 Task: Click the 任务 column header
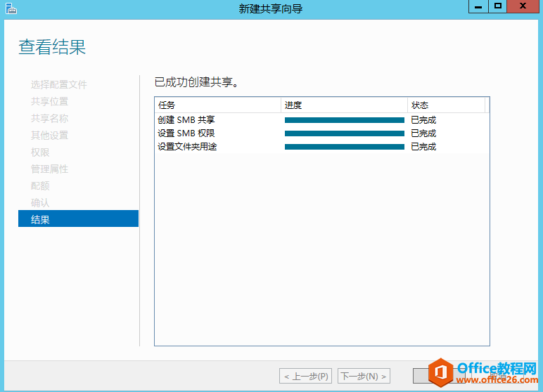(x=218, y=105)
